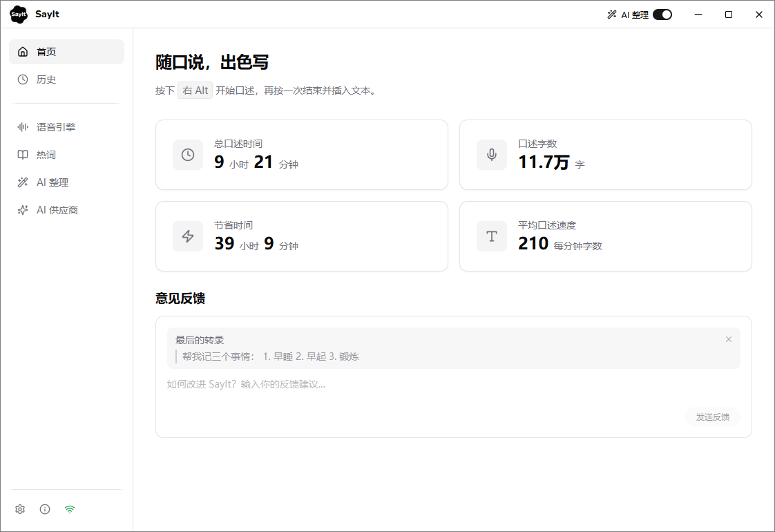
Task: Click the feedback input field
Action: point(453,385)
